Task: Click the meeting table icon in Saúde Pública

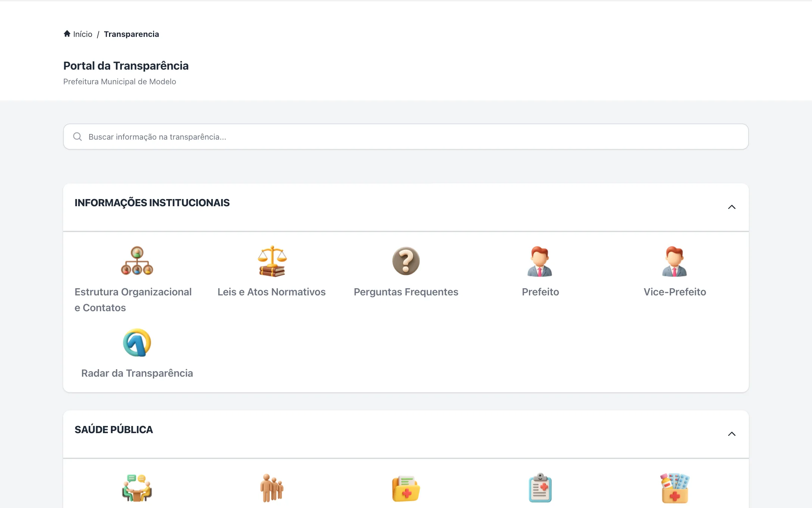Action: (137, 488)
